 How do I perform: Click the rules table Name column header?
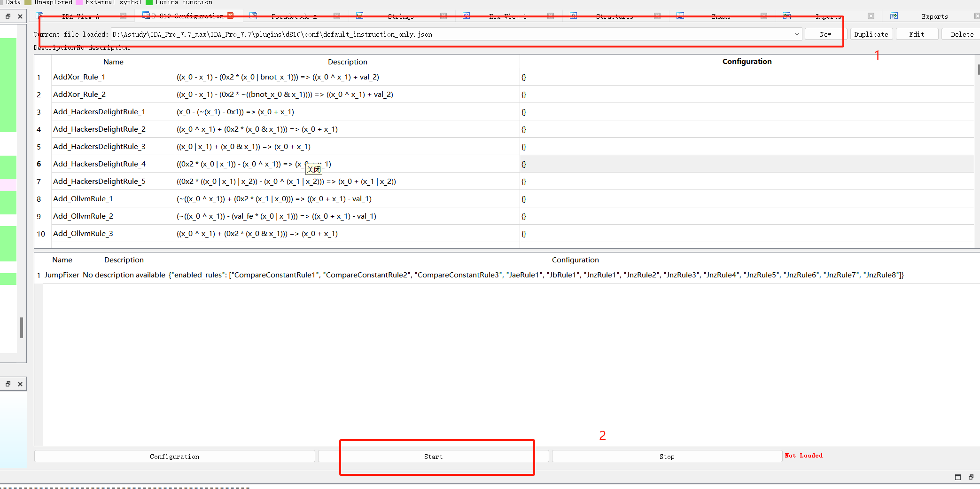(113, 62)
